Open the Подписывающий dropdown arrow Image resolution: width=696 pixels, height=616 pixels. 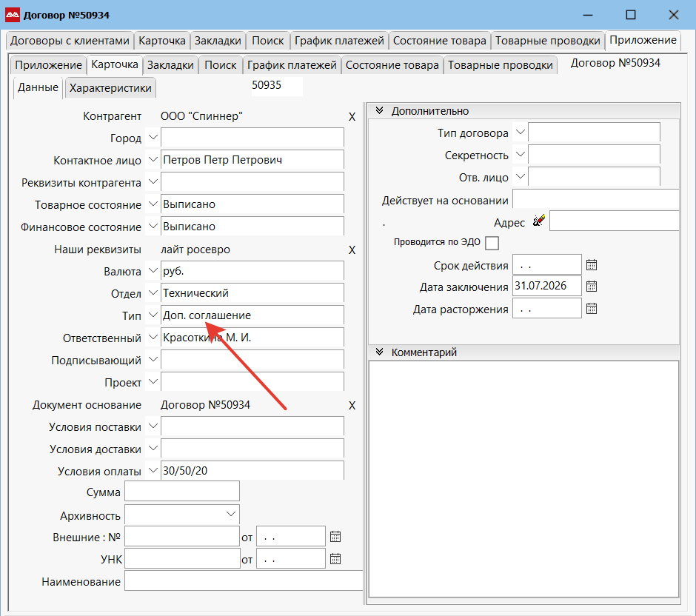coord(153,359)
